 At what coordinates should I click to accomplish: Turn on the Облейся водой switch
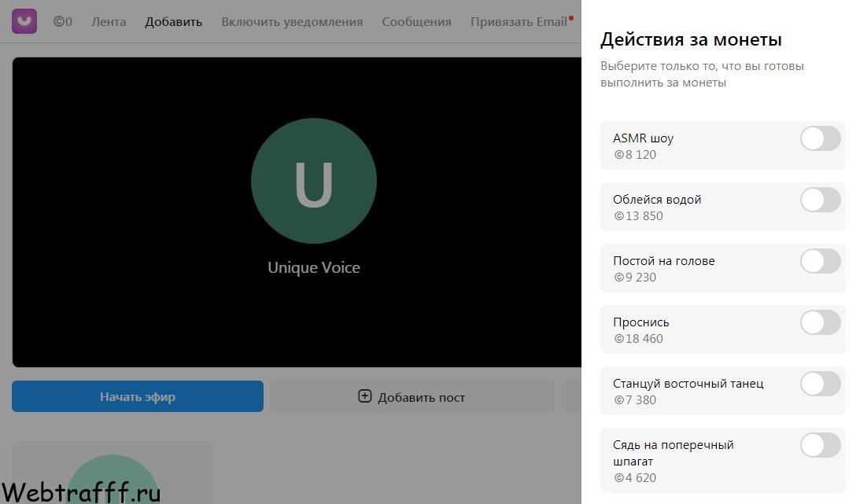(x=820, y=200)
